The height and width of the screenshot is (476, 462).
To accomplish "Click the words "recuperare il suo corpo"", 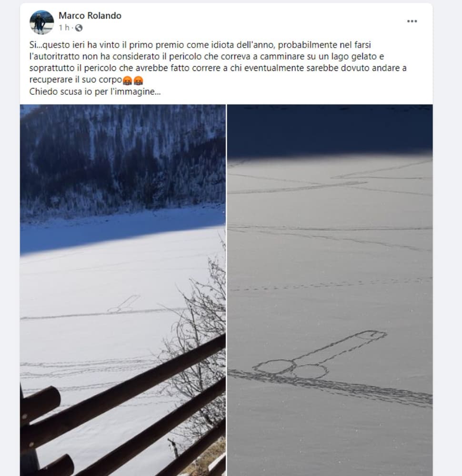I will (76, 80).
